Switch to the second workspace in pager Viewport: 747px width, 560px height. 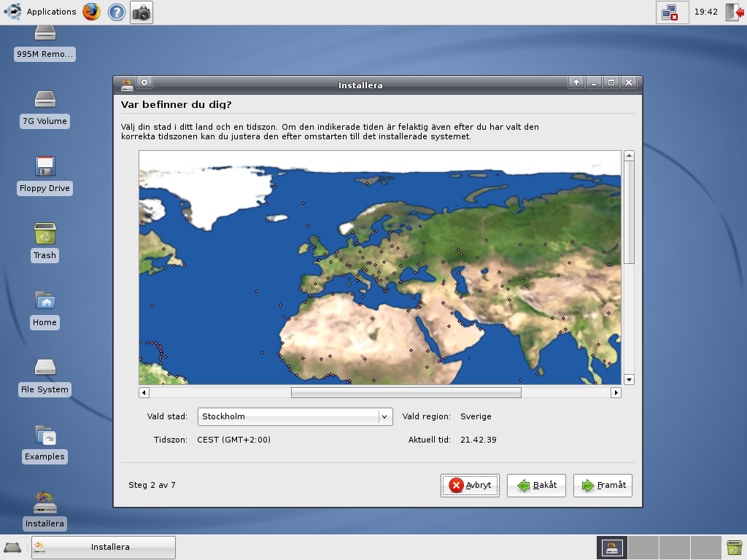click(x=643, y=547)
